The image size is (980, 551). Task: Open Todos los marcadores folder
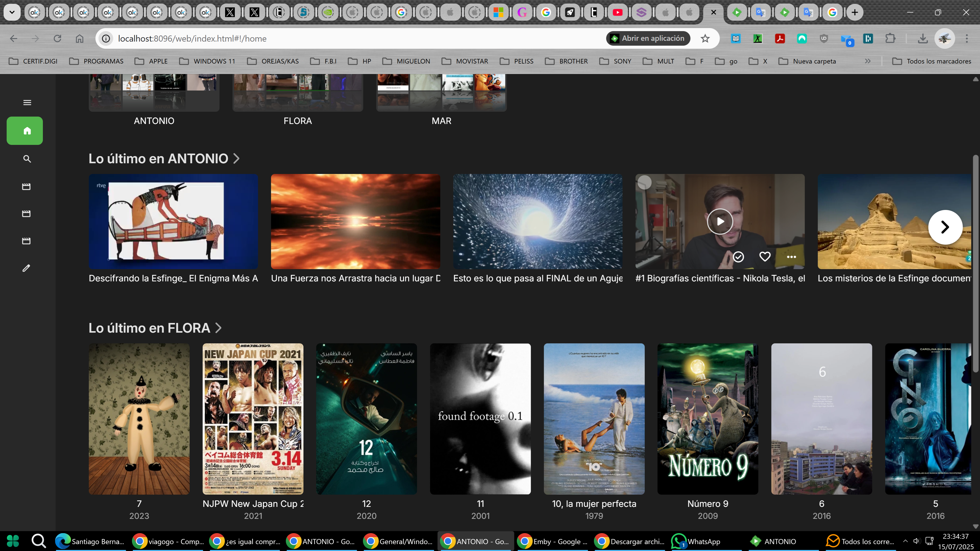[x=932, y=61]
